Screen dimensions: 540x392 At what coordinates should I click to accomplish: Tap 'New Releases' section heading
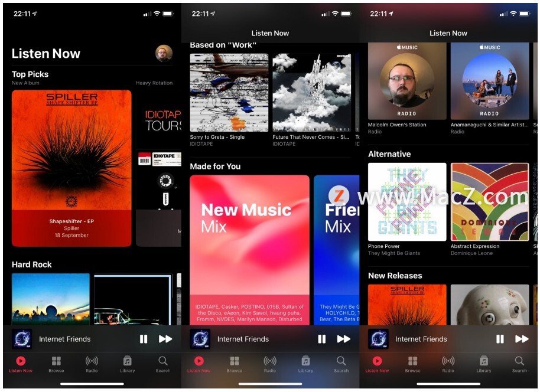pyautogui.click(x=395, y=275)
